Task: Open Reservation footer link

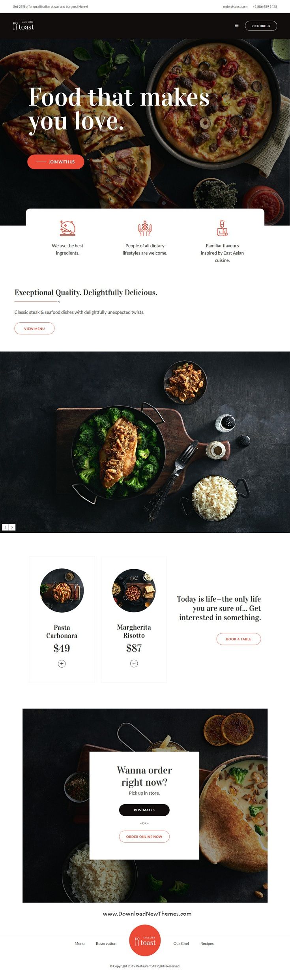Action: (106, 944)
